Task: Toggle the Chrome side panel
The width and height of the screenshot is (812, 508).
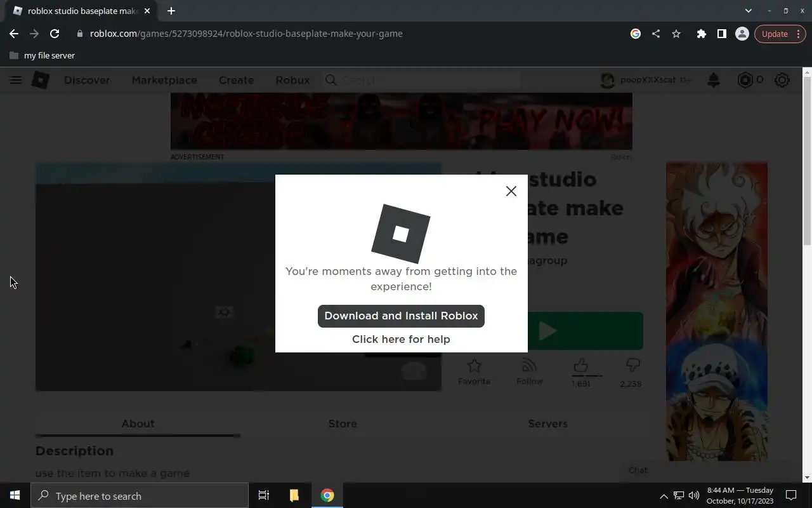Action: [x=721, y=34]
